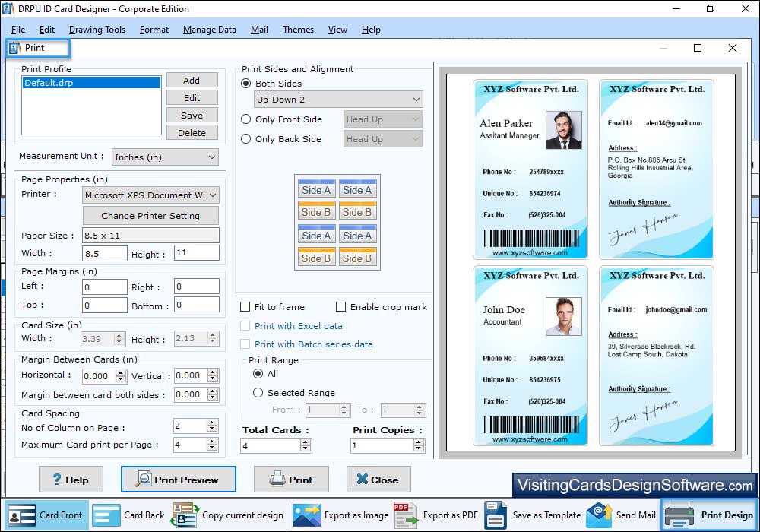
Task: Click Print Design printer icon
Action: [679, 515]
